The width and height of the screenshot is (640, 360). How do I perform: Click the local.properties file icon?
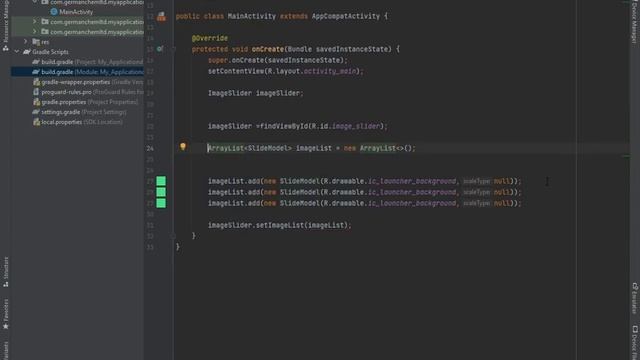pos(36,122)
